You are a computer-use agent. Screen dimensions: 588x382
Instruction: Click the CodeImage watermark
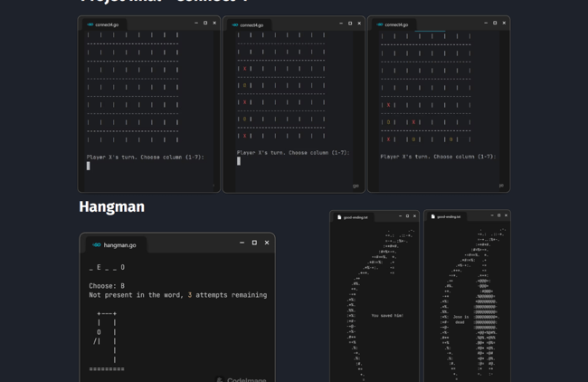pos(242,379)
